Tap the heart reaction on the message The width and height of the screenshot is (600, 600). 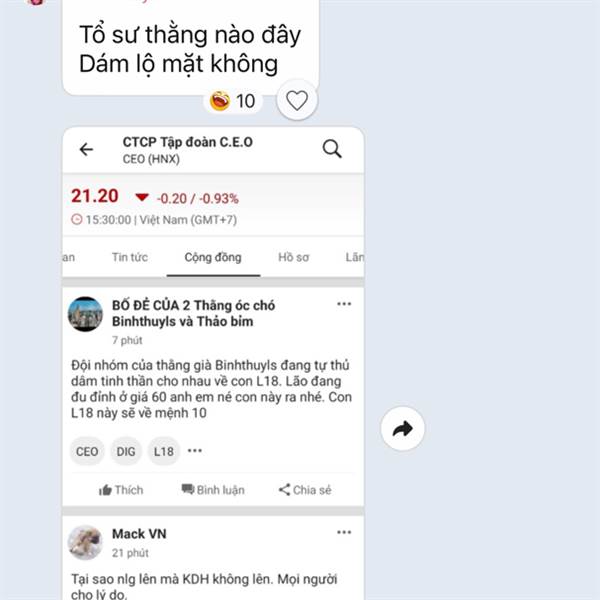[x=297, y=100]
